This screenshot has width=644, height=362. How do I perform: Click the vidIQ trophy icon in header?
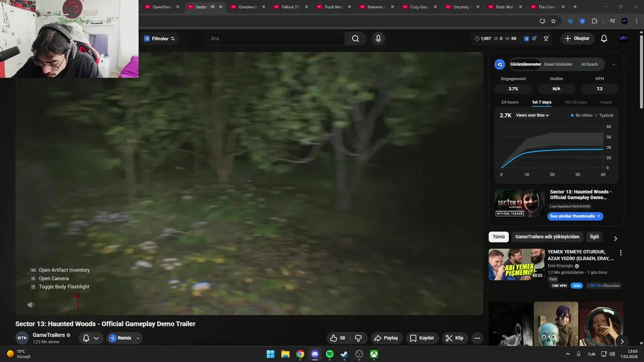tap(546, 39)
